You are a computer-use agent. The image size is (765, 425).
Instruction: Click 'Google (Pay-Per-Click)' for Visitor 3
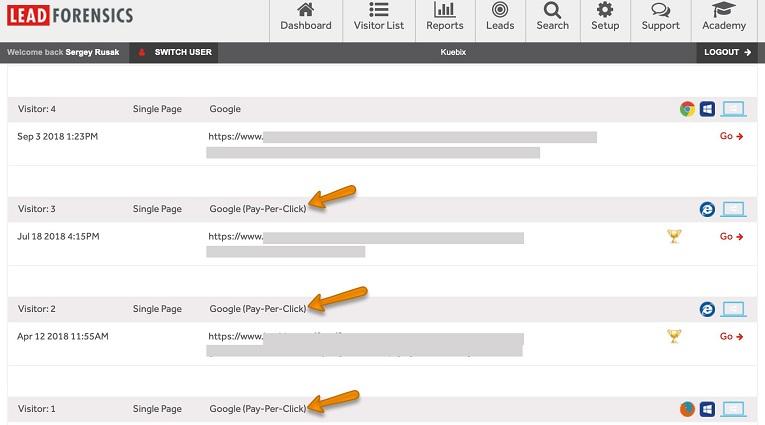258,209
